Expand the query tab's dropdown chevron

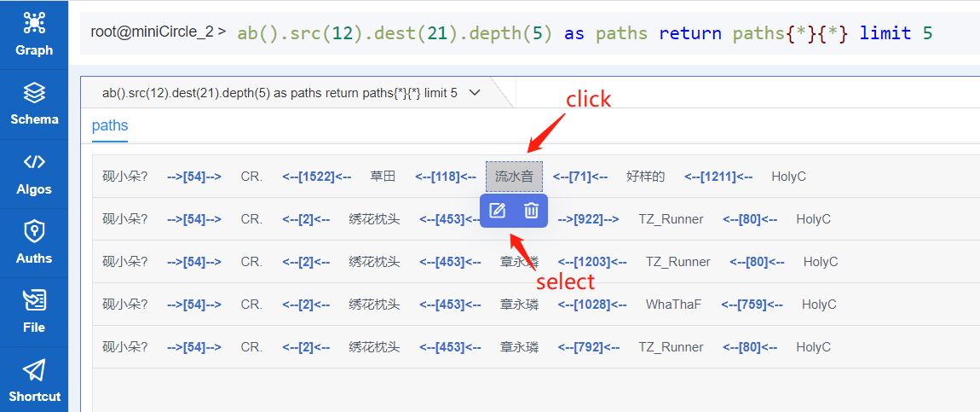tap(475, 92)
